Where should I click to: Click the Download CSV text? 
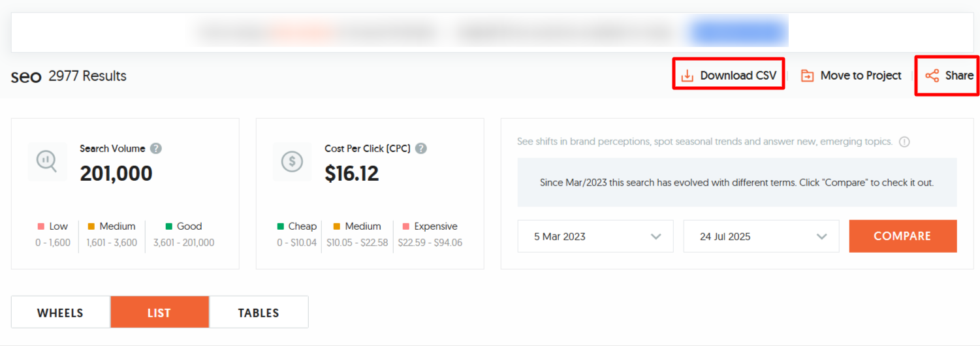738,76
